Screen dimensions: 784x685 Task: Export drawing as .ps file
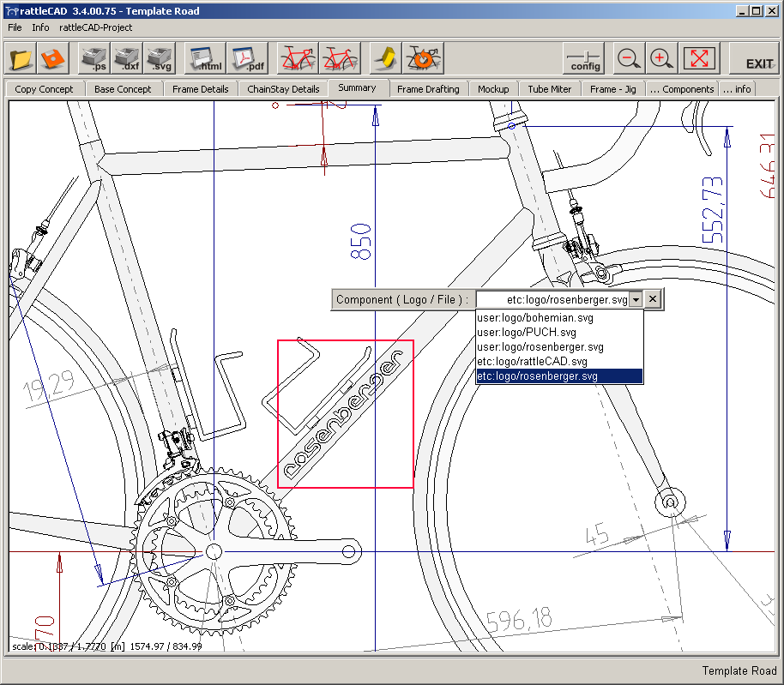[94, 59]
